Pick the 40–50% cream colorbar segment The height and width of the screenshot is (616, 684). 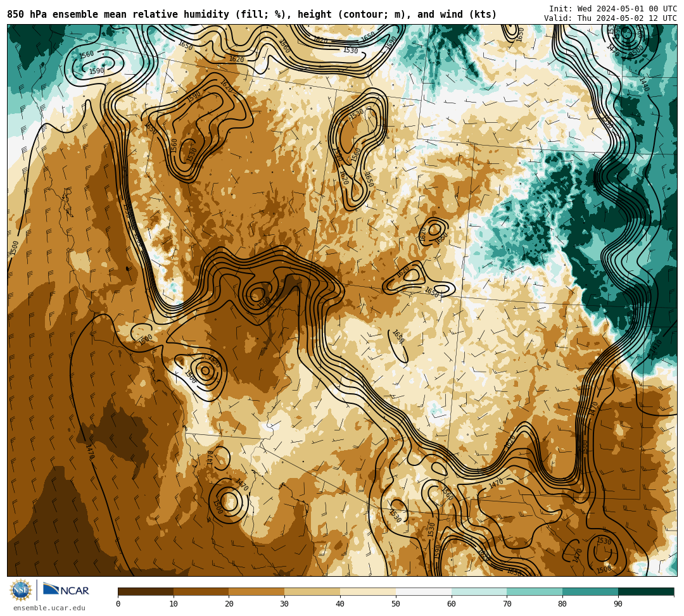pyautogui.click(x=368, y=591)
